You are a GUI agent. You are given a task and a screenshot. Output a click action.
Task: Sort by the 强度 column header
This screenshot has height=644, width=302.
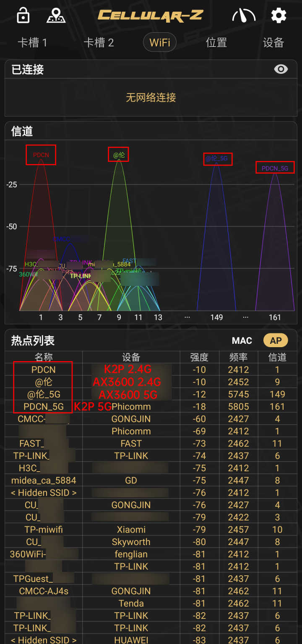[x=199, y=357]
